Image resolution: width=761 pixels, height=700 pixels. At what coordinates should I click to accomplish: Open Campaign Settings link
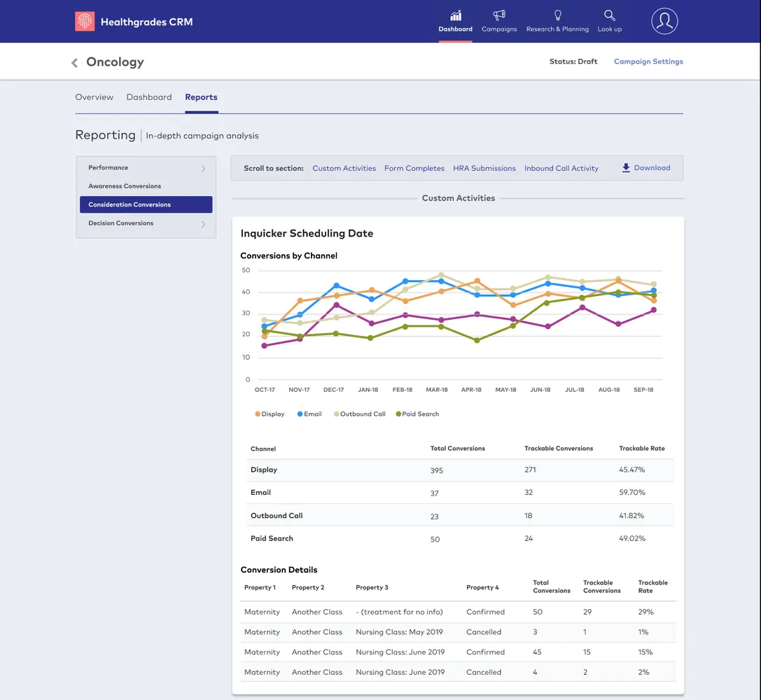pos(648,62)
